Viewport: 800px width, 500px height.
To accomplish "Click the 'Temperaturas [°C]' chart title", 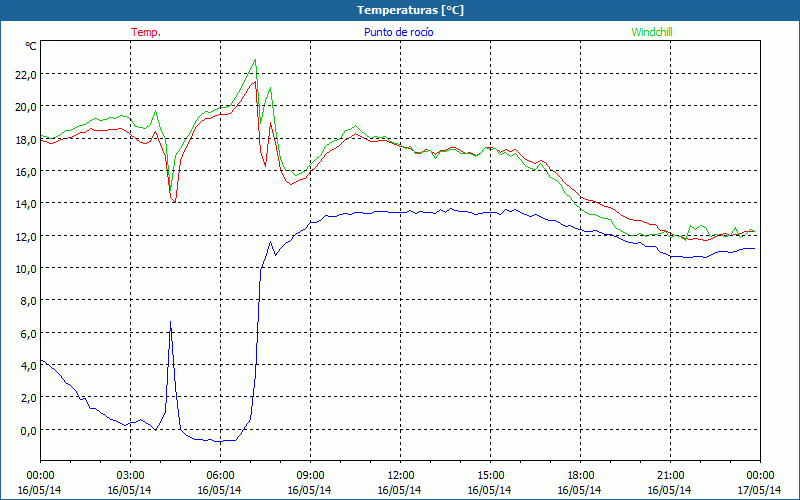I will pyautogui.click(x=410, y=10).
